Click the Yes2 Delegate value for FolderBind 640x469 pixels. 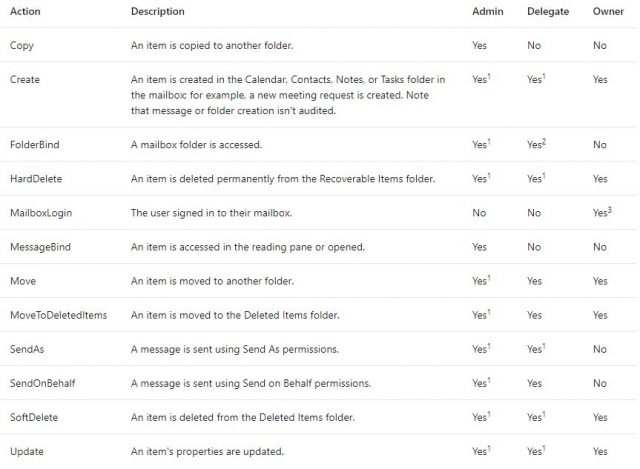coord(536,144)
